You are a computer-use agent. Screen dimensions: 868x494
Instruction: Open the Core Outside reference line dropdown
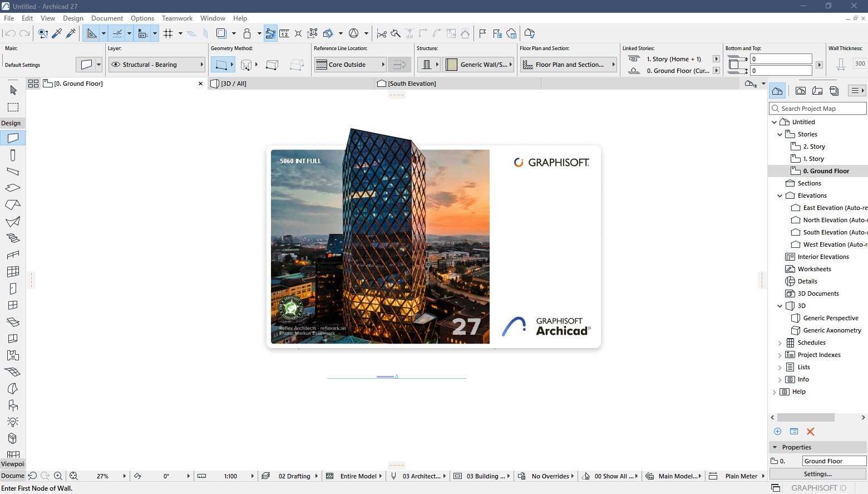coord(383,64)
